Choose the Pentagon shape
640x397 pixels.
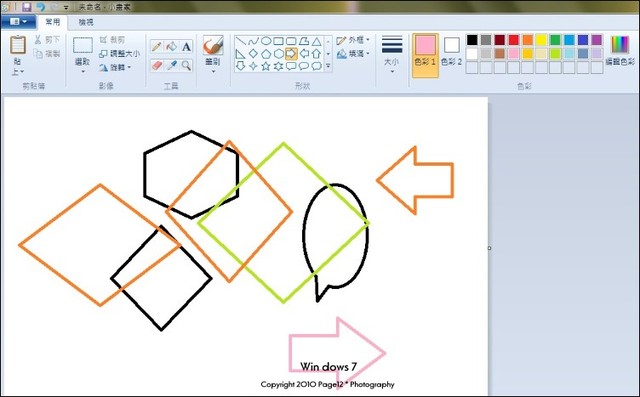pyautogui.click(x=266, y=53)
